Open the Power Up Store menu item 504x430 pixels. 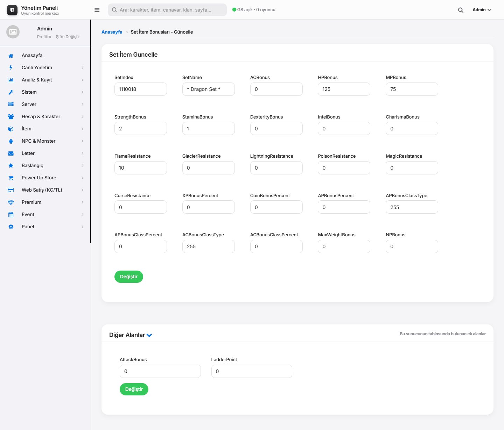[x=45, y=178]
